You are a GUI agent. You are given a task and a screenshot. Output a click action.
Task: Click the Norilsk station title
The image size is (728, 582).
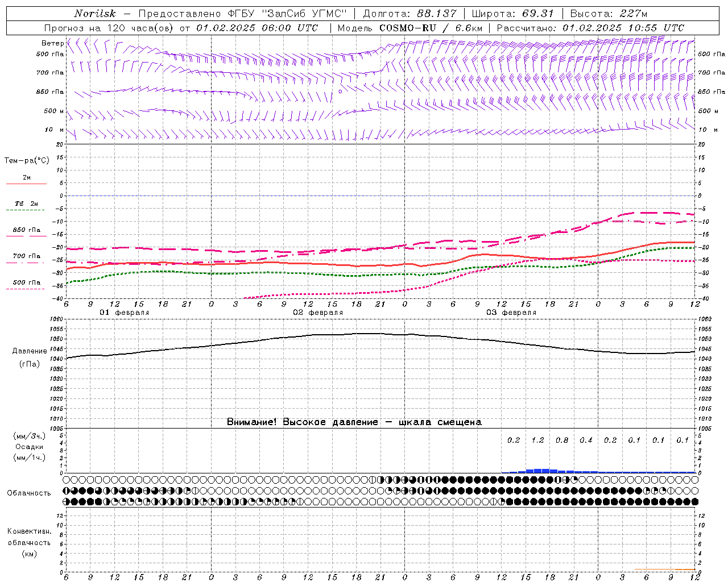tap(94, 14)
